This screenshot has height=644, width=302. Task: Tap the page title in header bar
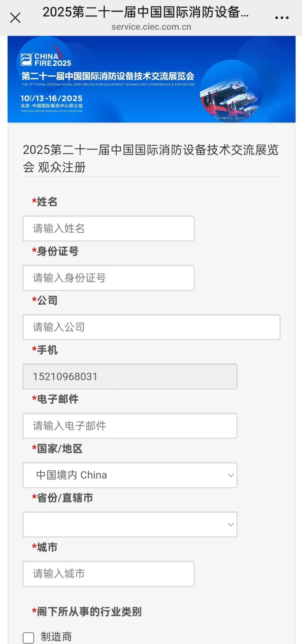click(x=145, y=12)
